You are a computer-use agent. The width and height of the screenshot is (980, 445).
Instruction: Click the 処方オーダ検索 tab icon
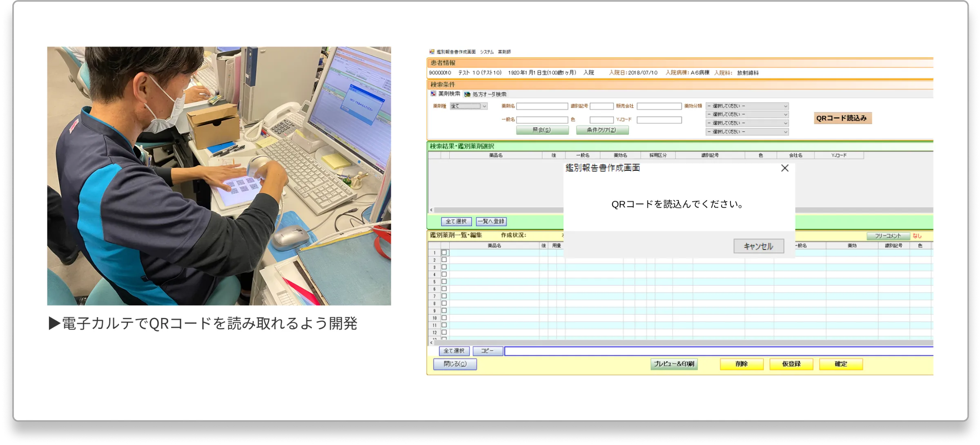tap(468, 94)
